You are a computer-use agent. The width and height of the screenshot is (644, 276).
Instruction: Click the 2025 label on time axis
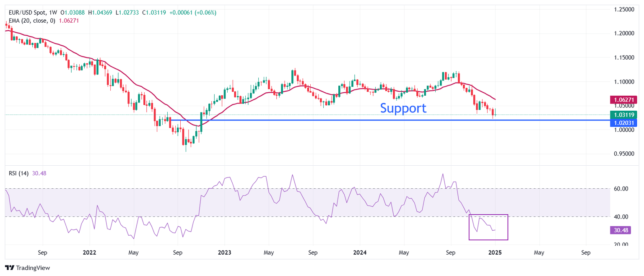(495, 253)
